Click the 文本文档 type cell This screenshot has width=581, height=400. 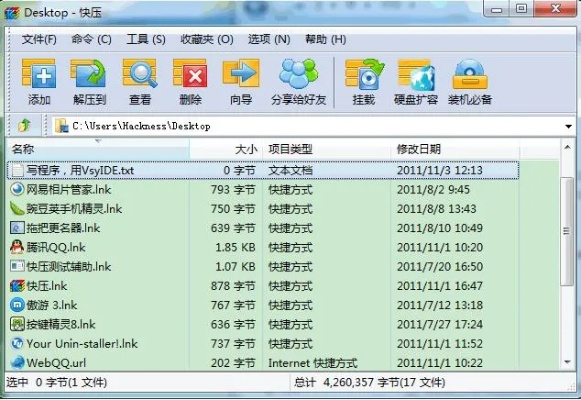coord(290,170)
